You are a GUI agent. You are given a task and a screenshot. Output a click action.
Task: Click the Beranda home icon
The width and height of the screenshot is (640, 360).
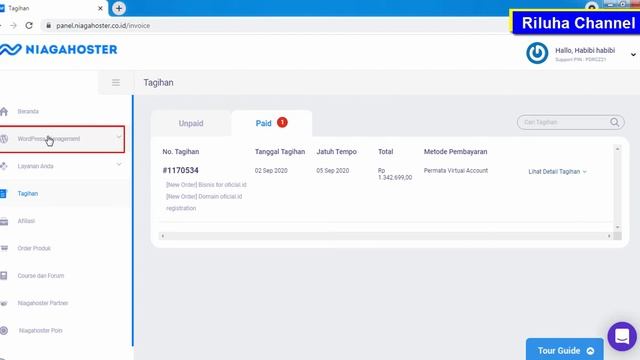[x=4, y=111]
